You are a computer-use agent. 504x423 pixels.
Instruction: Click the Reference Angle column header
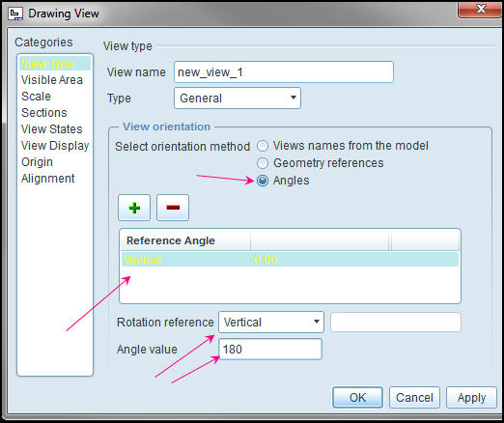tap(185, 240)
